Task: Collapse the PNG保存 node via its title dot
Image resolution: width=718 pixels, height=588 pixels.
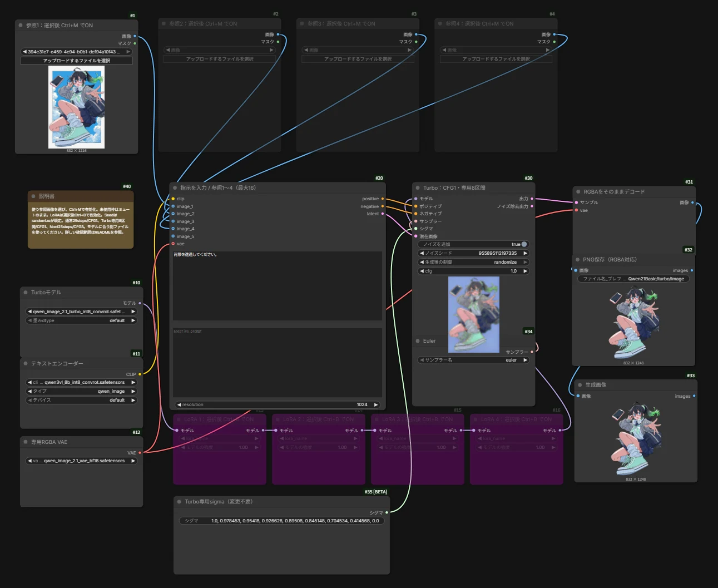Action: click(577, 260)
